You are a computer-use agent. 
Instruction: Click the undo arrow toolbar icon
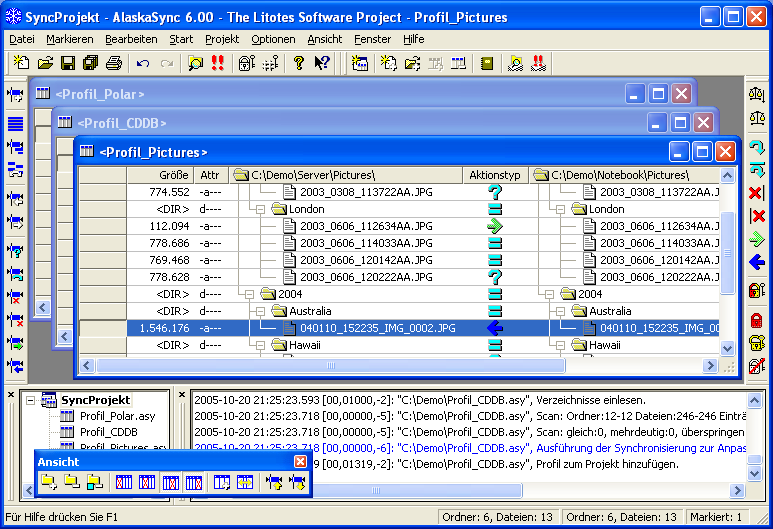(143, 63)
